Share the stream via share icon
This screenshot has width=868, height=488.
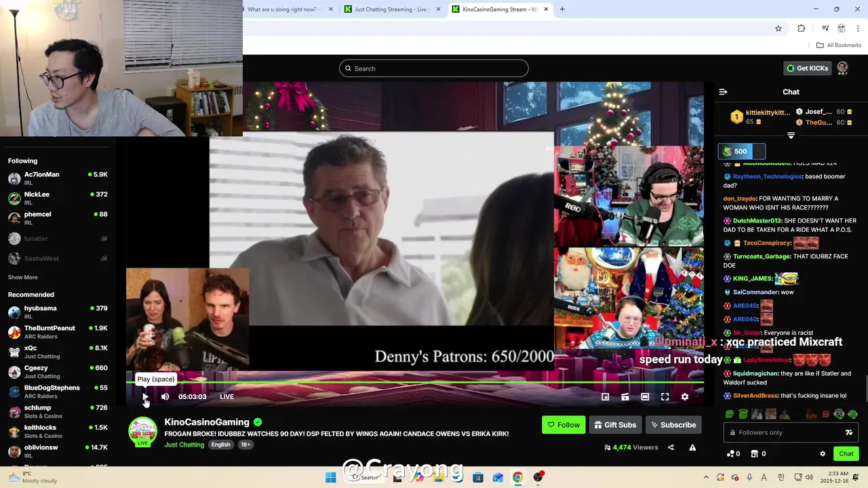[x=671, y=447]
